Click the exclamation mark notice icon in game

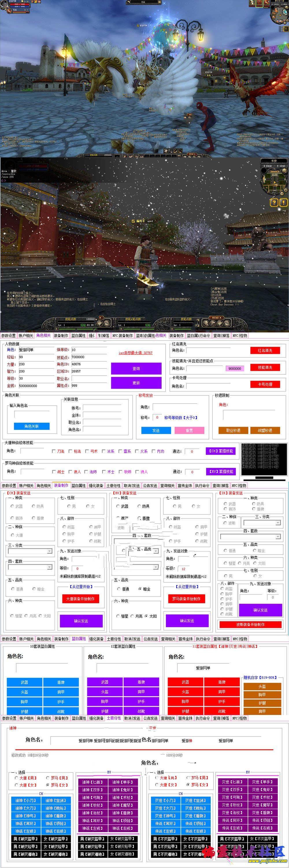click(x=284, y=202)
